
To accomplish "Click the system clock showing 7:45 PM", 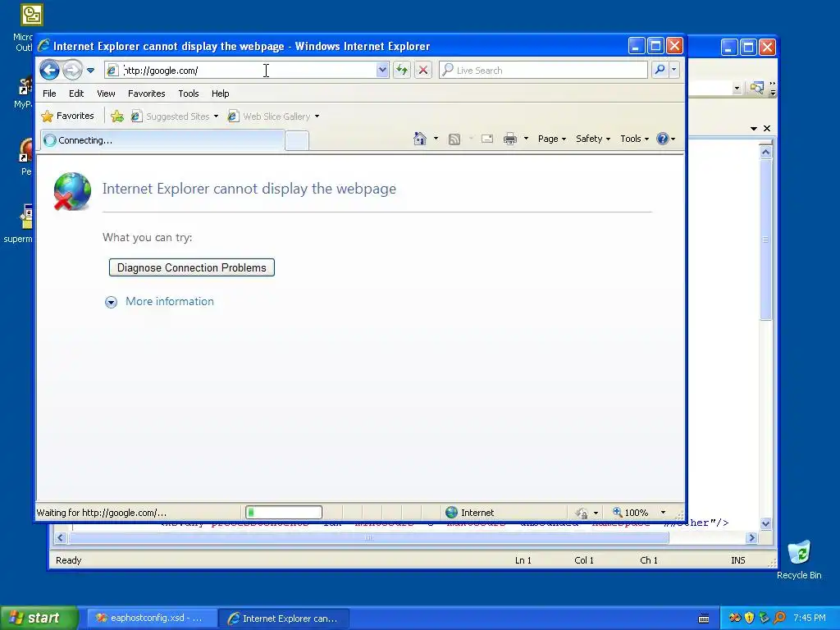I will click(x=810, y=619).
